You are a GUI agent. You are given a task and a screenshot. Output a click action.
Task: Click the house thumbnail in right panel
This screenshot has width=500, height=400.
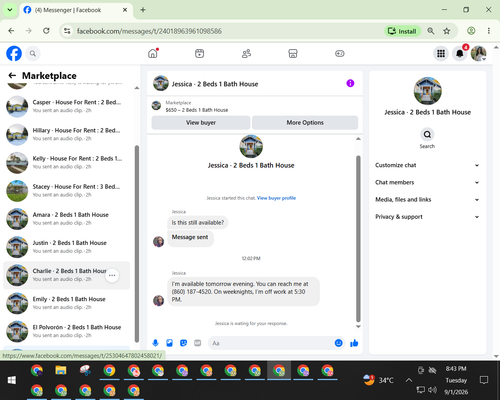click(427, 91)
